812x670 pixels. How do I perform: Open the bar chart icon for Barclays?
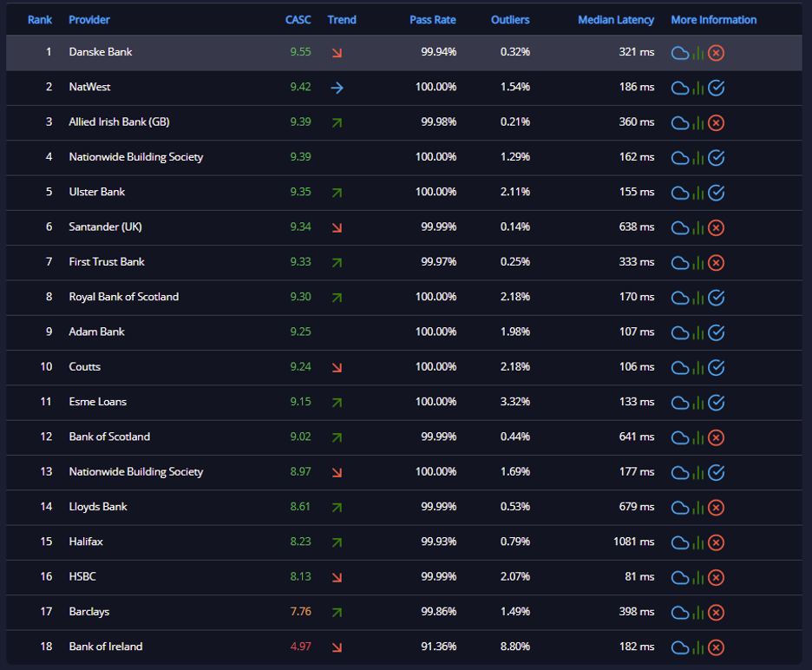[698, 613]
